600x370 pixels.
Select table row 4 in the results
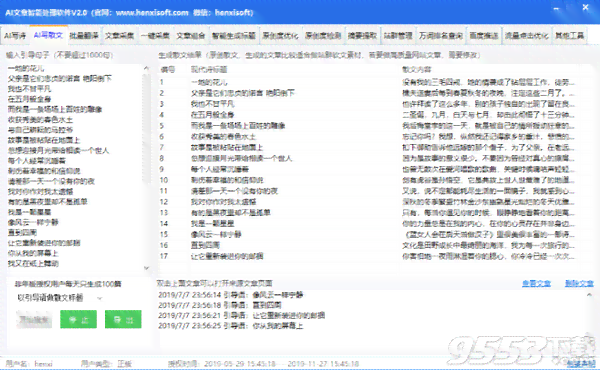click(368, 115)
